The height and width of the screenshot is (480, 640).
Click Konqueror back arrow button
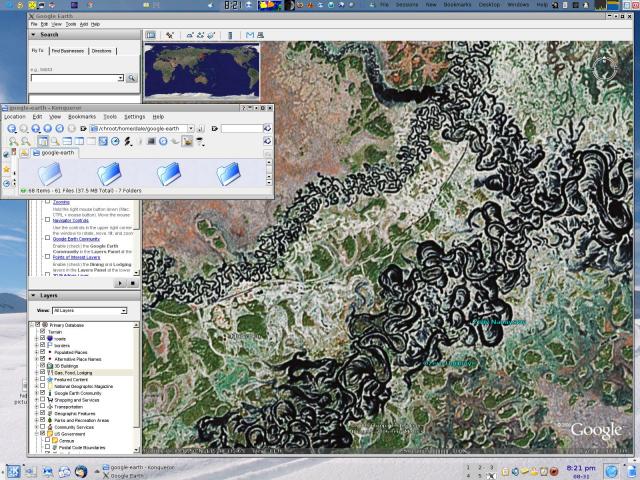click(x=11, y=129)
